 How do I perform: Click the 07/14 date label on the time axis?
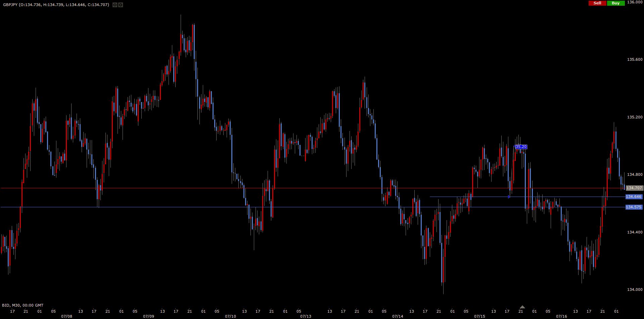(398, 316)
